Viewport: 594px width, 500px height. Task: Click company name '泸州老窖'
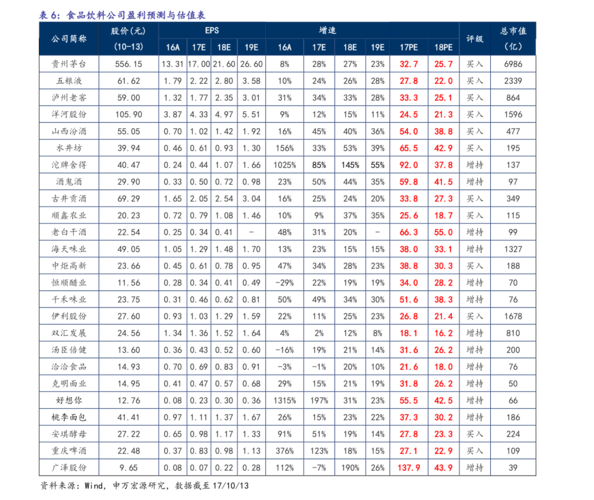(69, 98)
